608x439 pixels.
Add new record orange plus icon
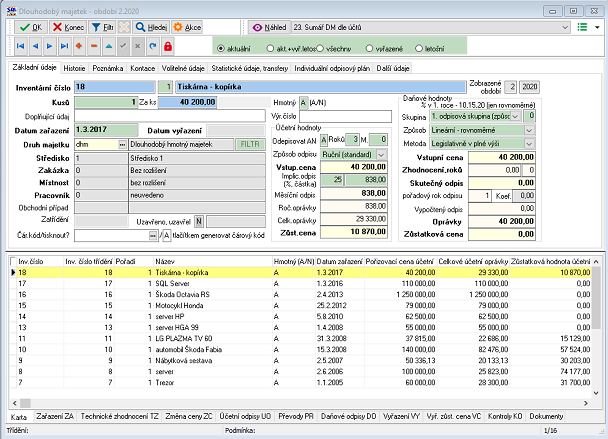[x=79, y=46]
